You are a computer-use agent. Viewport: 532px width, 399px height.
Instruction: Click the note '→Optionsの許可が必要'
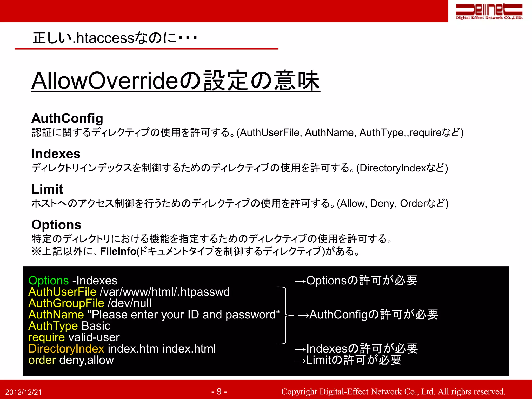(356, 281)
